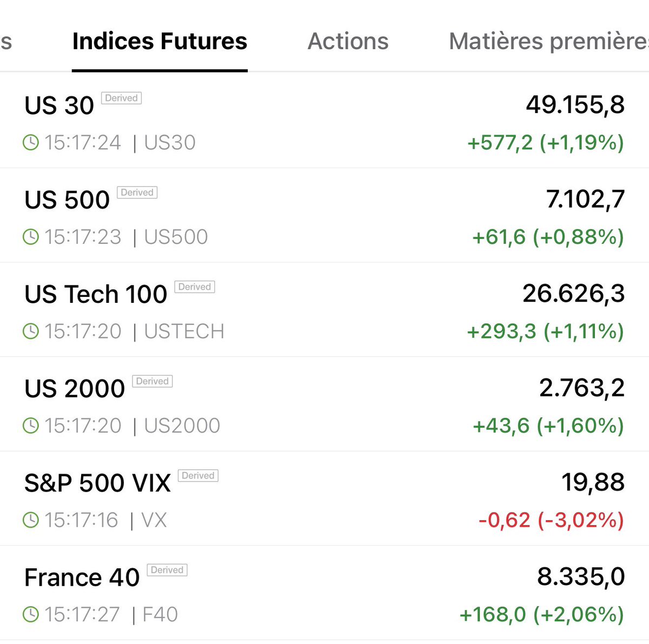649x644 pixels.
Task: Tap the US 30 change +577,2 (+1,19%)
Action: 545,143
